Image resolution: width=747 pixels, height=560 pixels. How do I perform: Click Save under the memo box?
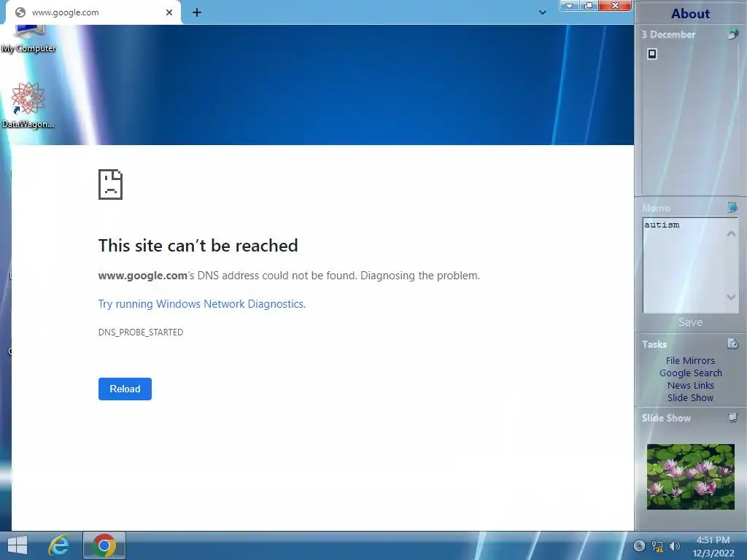(690, 322)
